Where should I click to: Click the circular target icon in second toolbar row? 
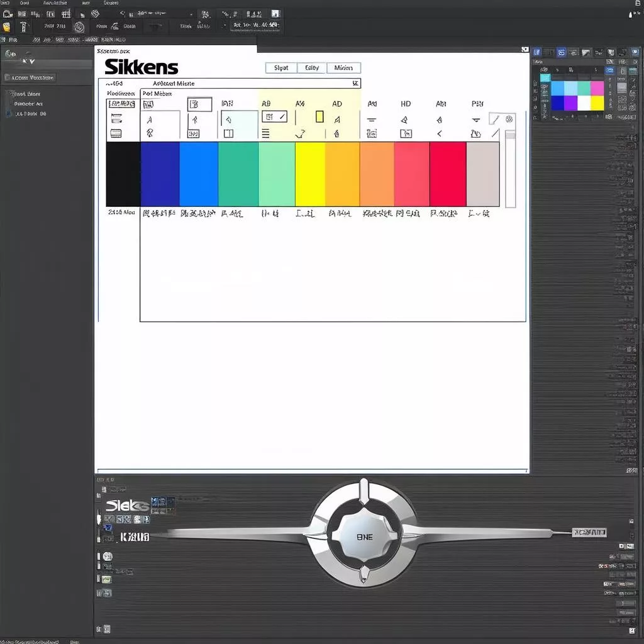[x=79, y=26]
